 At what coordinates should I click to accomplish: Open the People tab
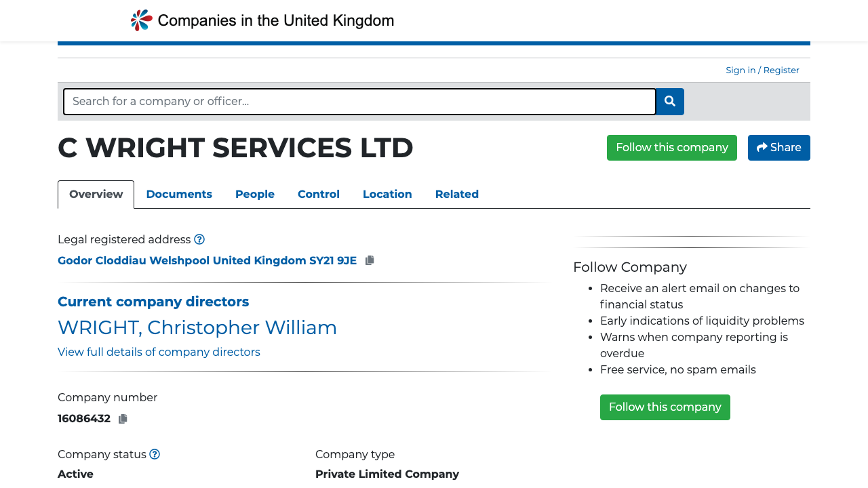coord(254,195)
